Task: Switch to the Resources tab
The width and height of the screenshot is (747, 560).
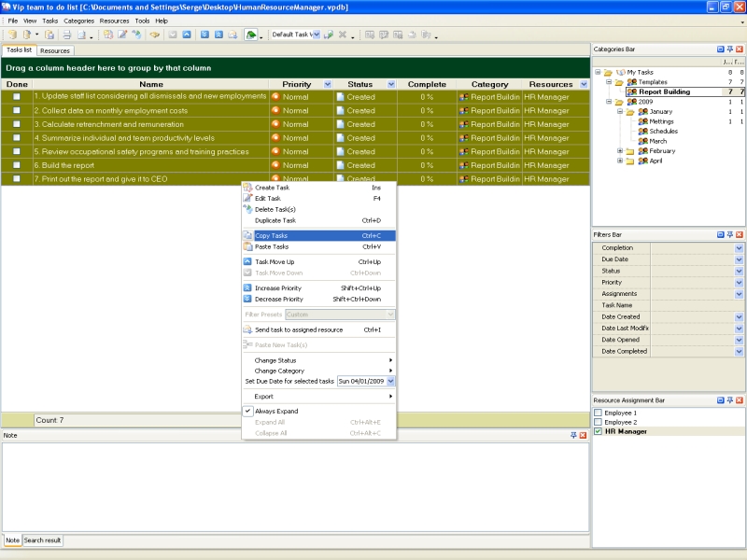Action: [55, 50]
